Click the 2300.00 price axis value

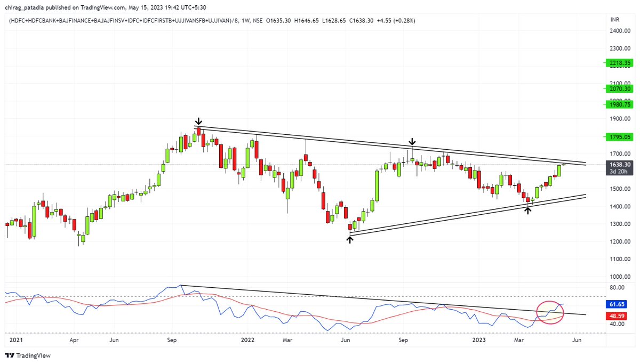pos(620,48)
